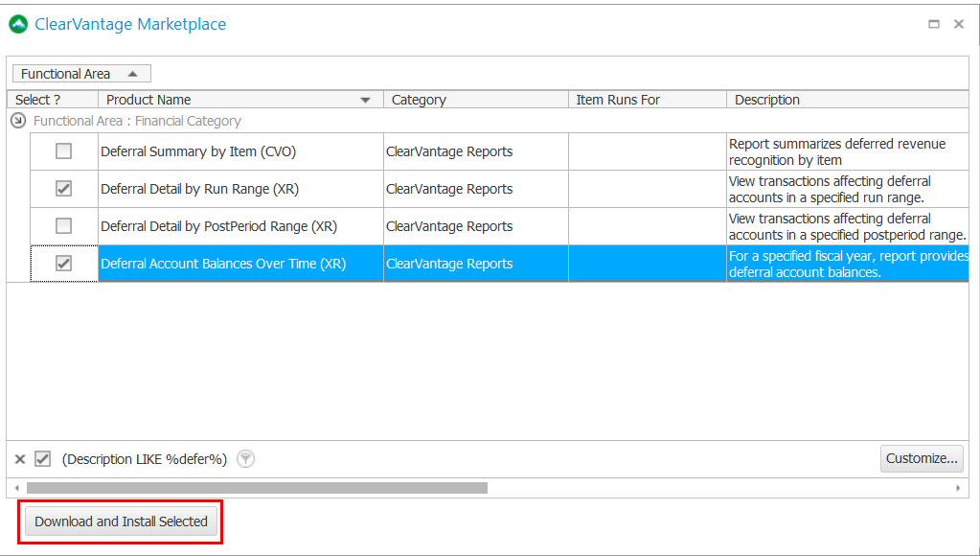Click ClearVantage Reports in Deferral Summary row
Viewport: 980px width, 556px height.
(449, 151)
